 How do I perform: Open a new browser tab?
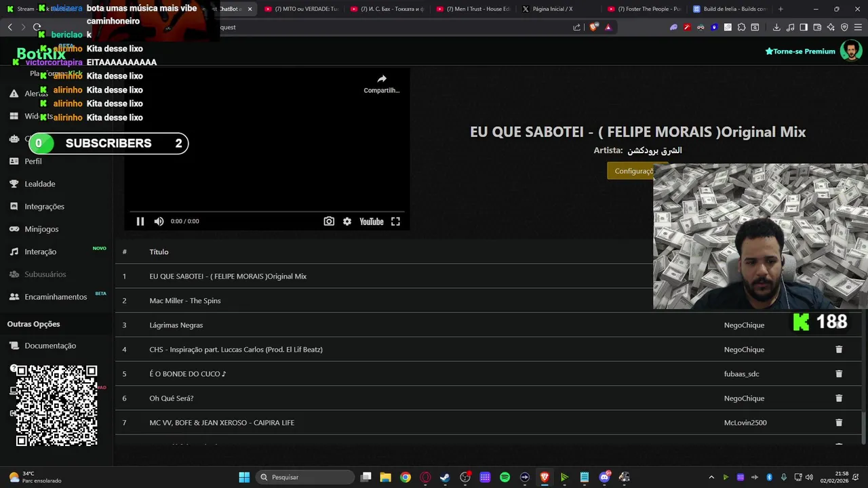(x=781, y=9)
